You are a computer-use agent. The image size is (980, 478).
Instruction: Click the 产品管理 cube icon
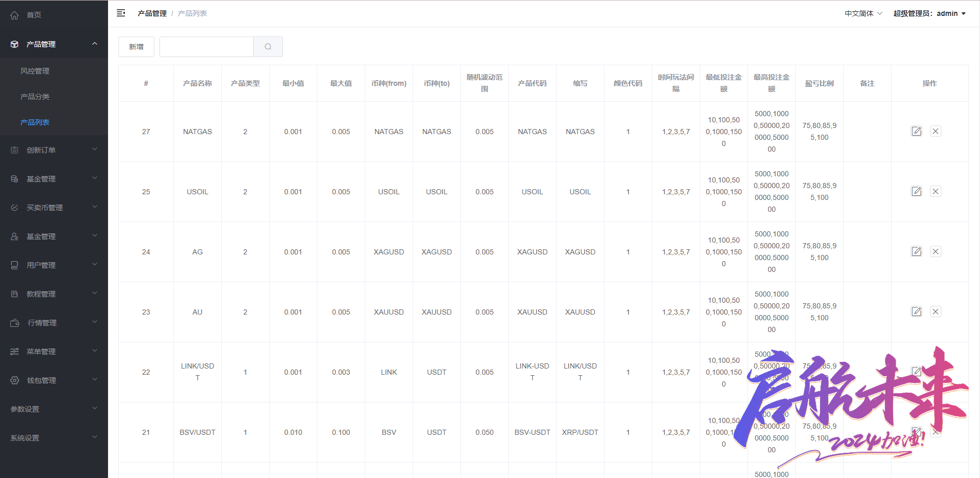(x=14, y=44)
